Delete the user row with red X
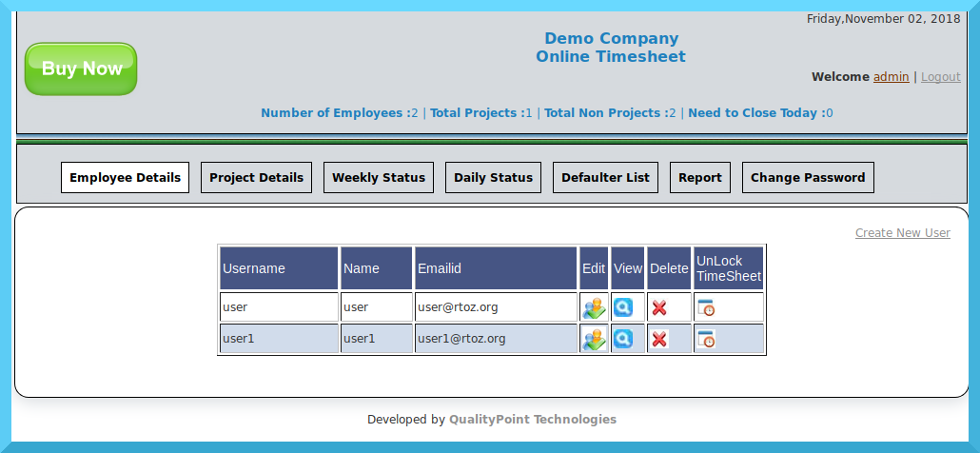 [x=659, y=307]
